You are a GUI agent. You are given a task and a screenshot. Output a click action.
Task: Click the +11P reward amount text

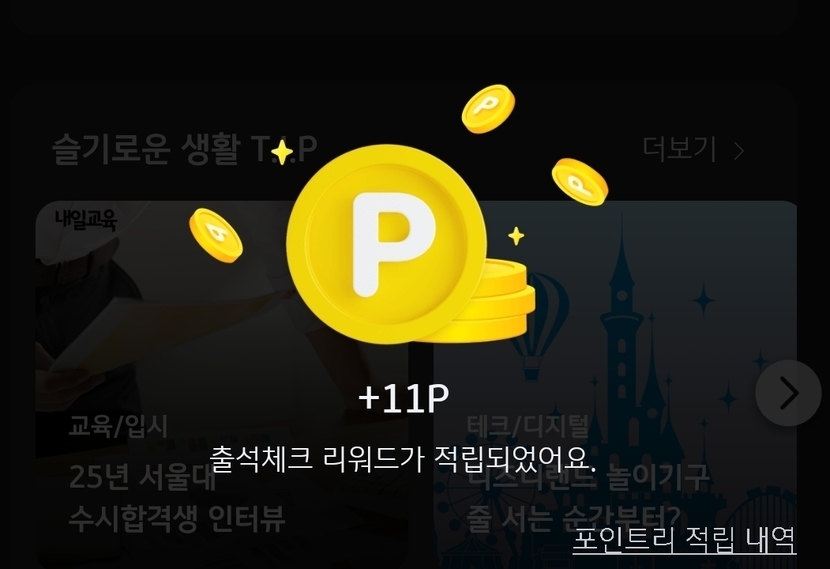[x=404, y=399]
